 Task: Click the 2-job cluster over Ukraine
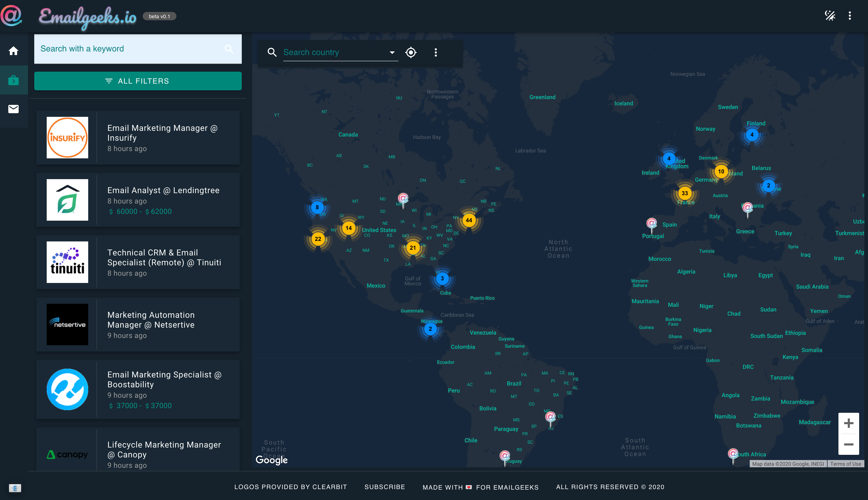tap(768, 185)
